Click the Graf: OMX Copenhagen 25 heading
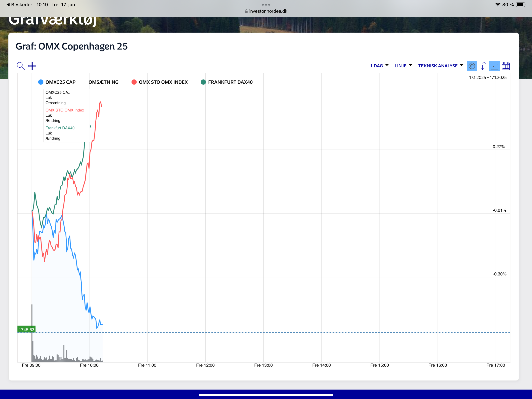Screen dimensions: 532x399 click(x=71, y=46)
